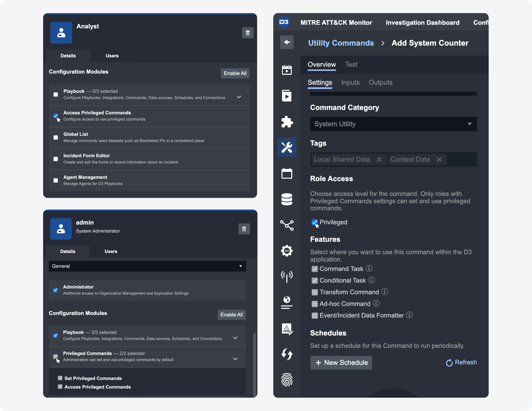The width and height of the screenshot is (532, 411).
Task: Open the database stack sidebar icon
Action: click(287, 199)
